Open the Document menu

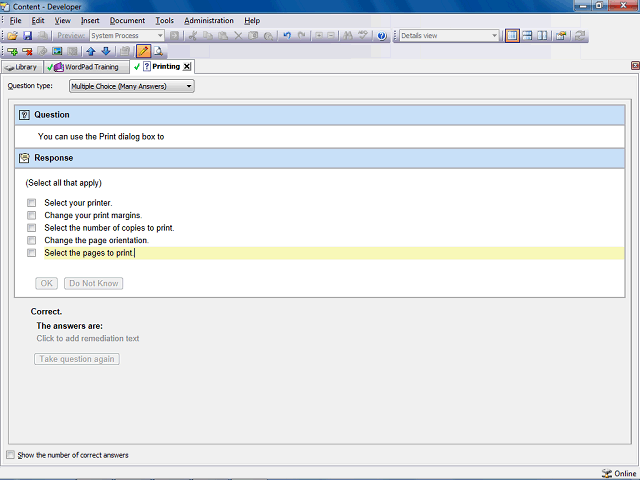(127, 20)
